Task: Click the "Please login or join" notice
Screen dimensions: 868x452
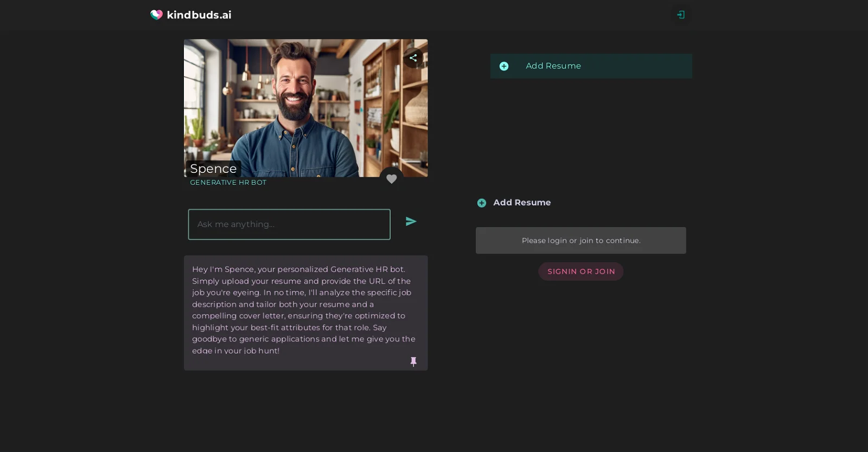Action: tap(581, 241)
